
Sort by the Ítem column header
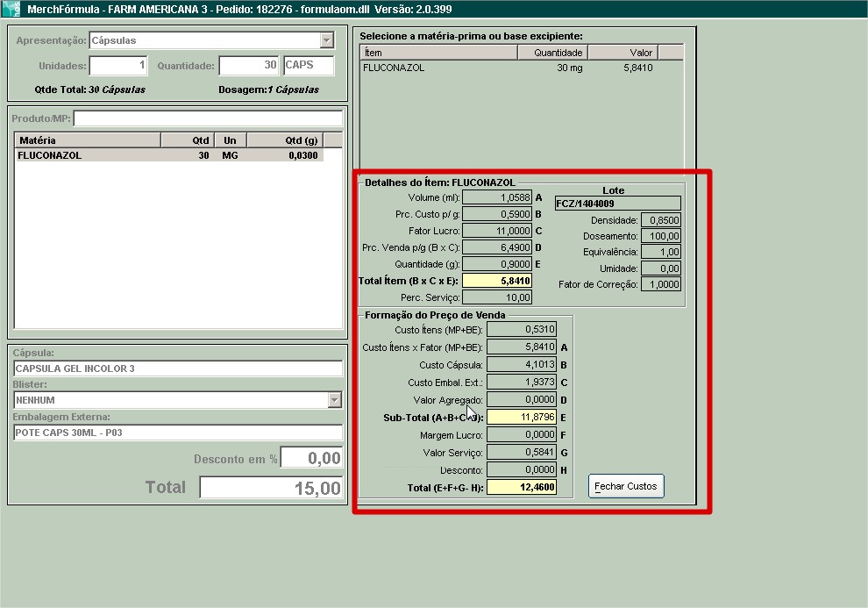pos(437,53)
